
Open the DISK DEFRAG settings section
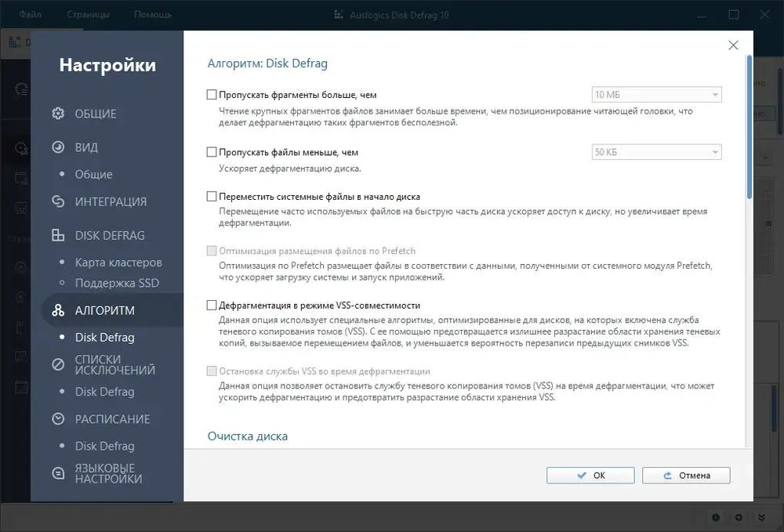pyautogui.click(x=110, y=235)
